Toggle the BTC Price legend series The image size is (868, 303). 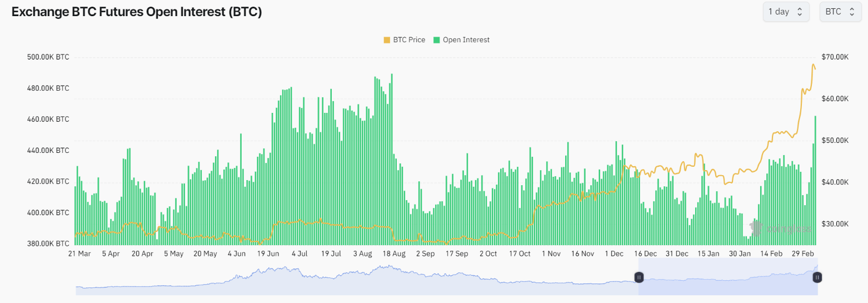pos(404,40)
